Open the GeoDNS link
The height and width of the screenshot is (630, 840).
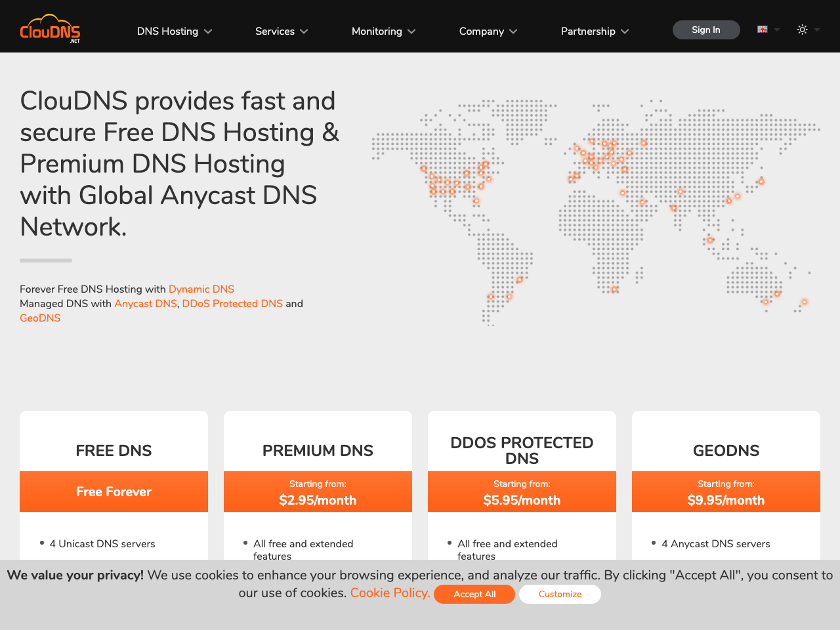(x=40, y=318)
